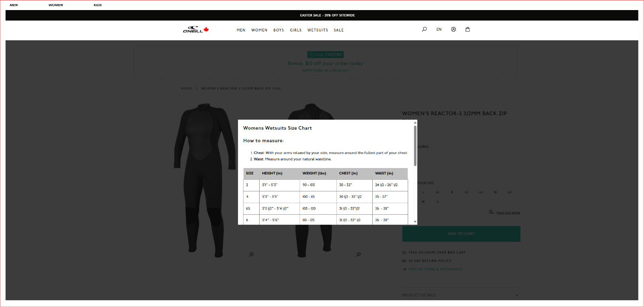The width and height of the screenshot is (644, 307).
Task: Select size 14
Action: click(x=423, y=201)
